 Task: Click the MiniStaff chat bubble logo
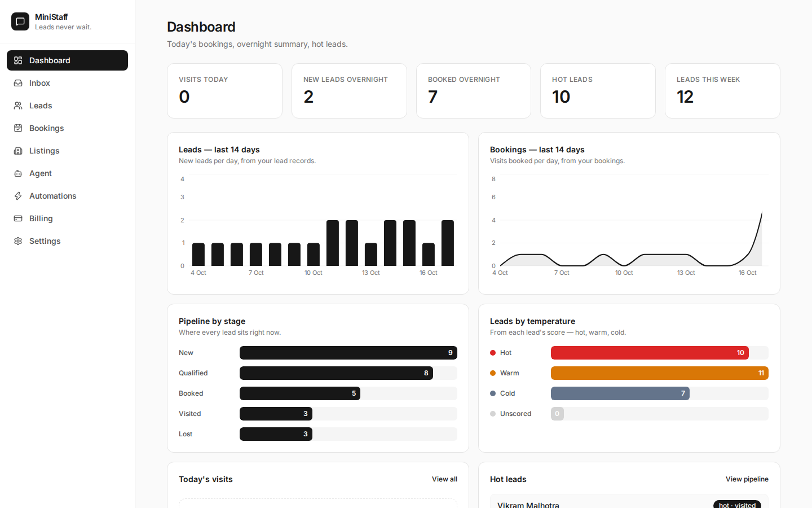pos(20,21)
